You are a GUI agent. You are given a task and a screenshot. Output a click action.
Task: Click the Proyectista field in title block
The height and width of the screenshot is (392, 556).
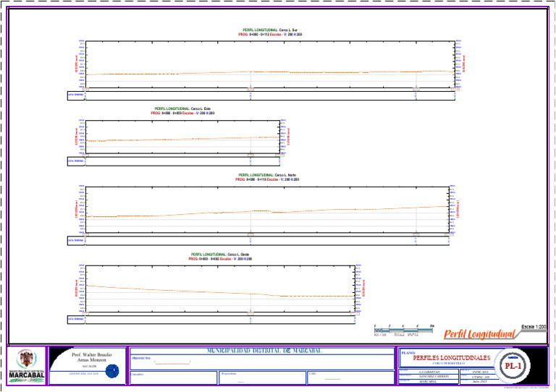(262, 378)
